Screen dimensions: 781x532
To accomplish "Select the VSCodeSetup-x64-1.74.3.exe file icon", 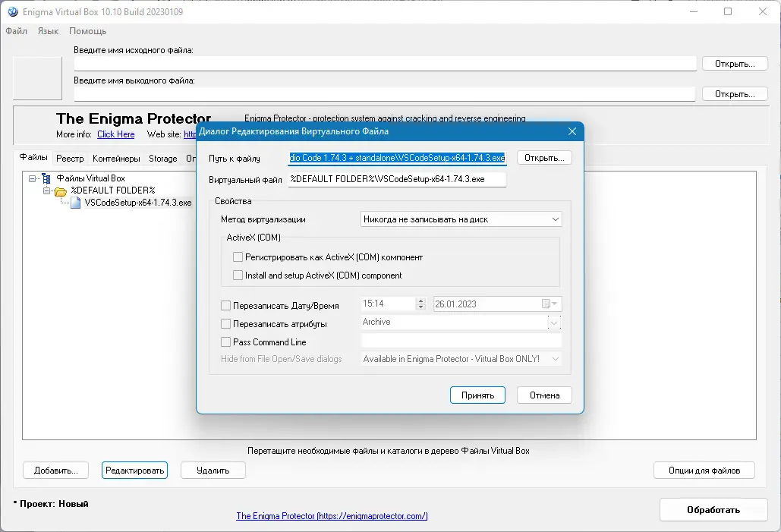I will (76, 203).
